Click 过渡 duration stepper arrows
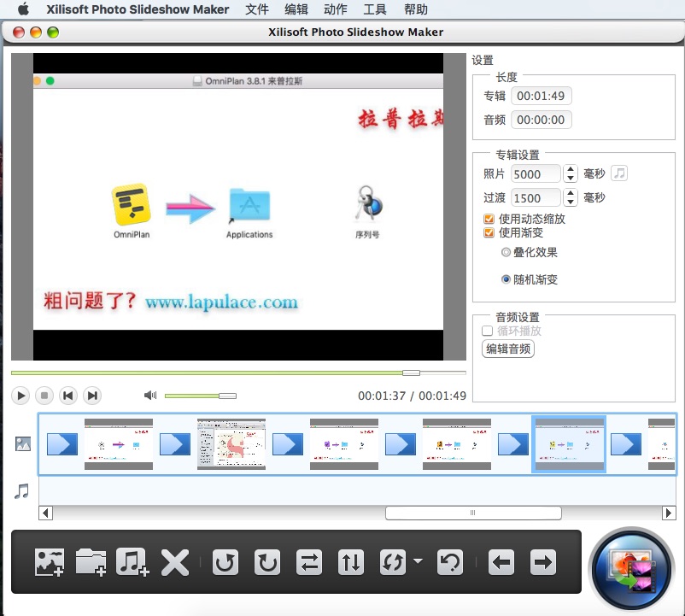Screen dimensions: 685x616 pyautogui.click(x=571, y=197)
